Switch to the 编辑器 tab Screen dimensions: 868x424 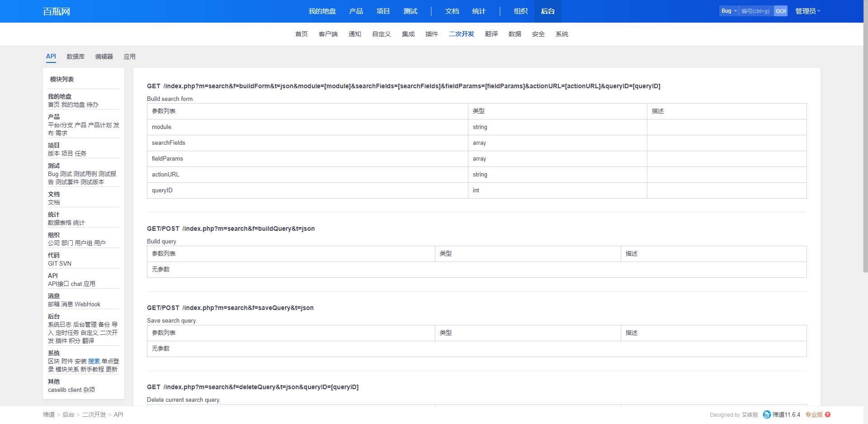104,57
